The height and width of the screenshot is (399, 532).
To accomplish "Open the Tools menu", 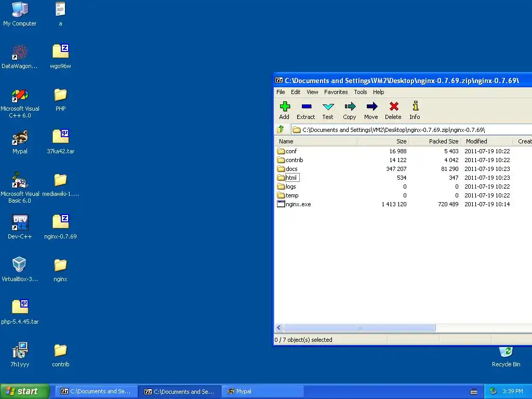I will [x=361, y=92].
